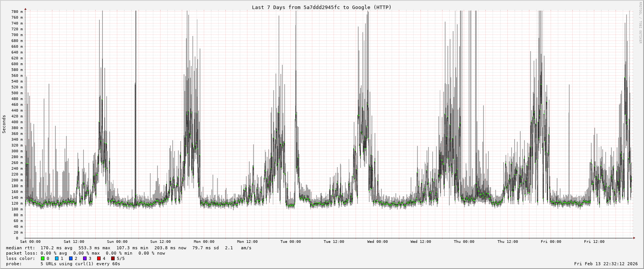Click the 'Mon 00:00' time axis label
644x269 pixels.
point(204,242)
